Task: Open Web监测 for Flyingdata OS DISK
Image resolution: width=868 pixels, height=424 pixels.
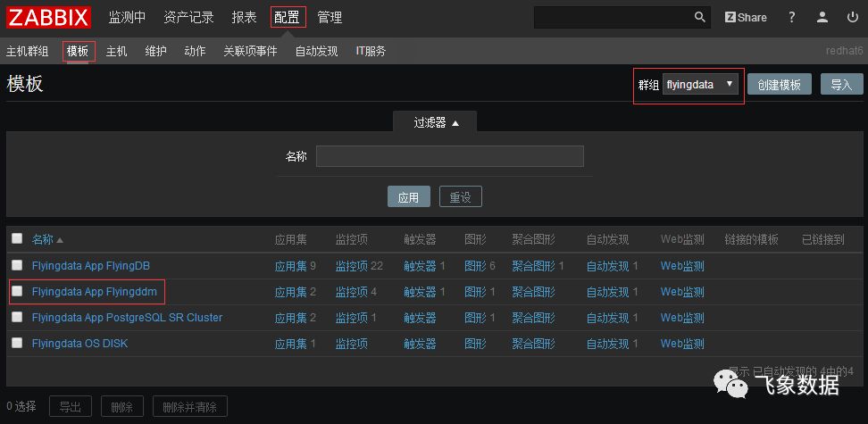Action: tap(682, 344)
